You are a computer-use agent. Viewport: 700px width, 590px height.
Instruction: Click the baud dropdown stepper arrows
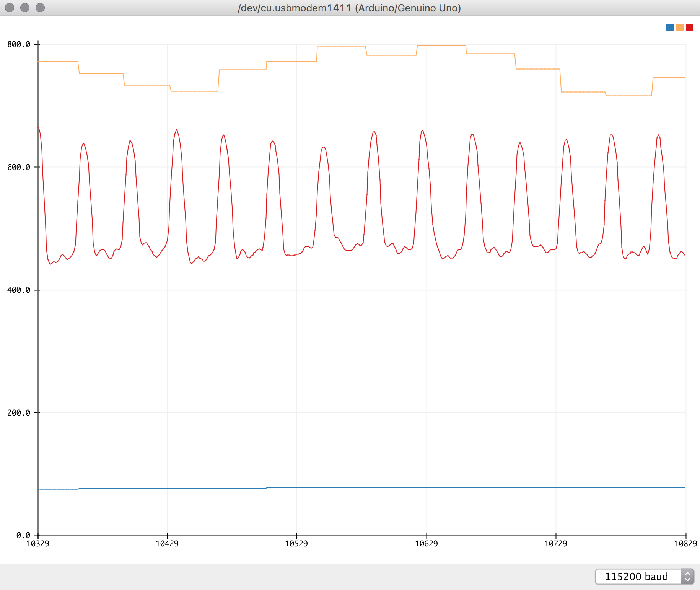pyautogui.click(x=687, y=576)
